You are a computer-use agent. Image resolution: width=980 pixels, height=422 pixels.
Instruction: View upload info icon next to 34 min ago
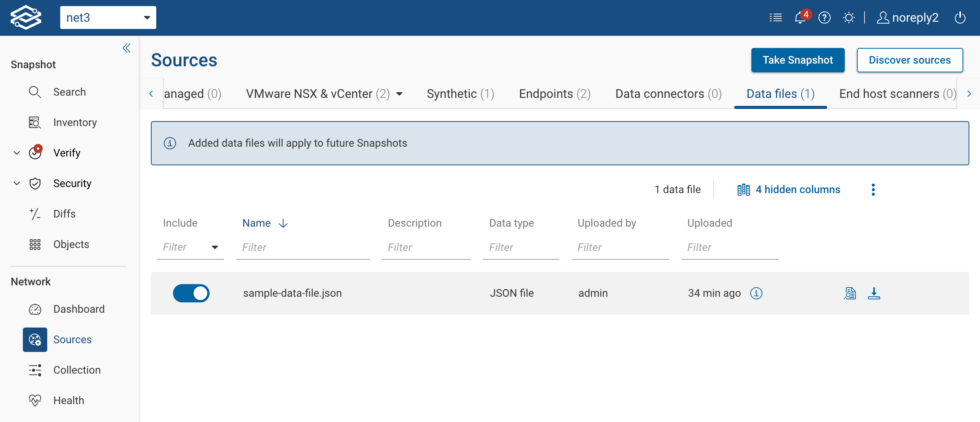point(757,293)
